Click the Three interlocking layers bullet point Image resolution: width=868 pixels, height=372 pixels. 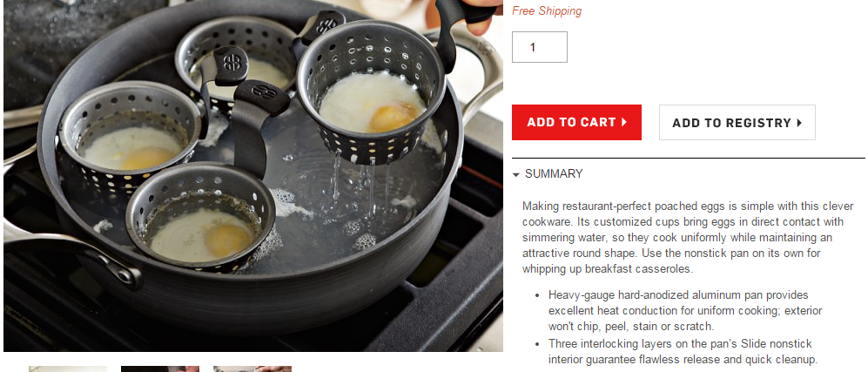(x=683, y=351)
